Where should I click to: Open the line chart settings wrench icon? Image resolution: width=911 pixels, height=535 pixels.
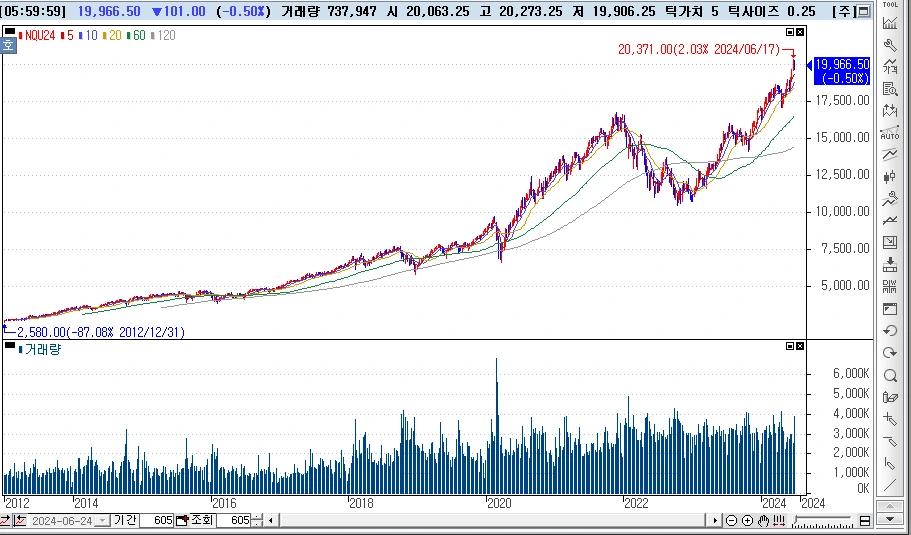890,199
